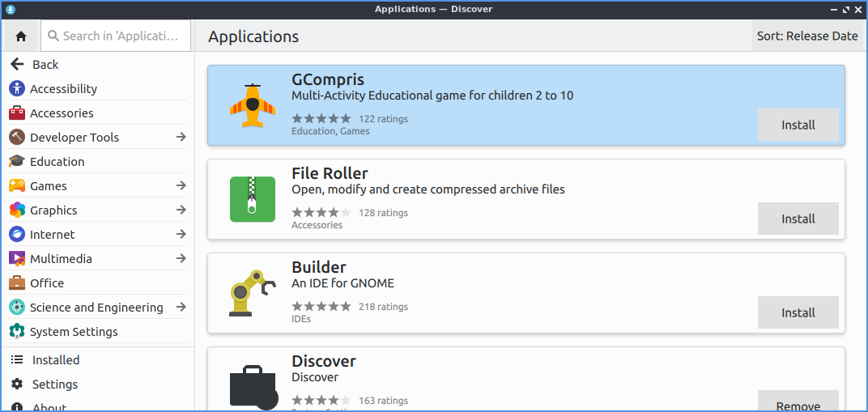Expand the Developer Tools category arrow
This screenshot has height=412, width=868.
click(181, 138)
